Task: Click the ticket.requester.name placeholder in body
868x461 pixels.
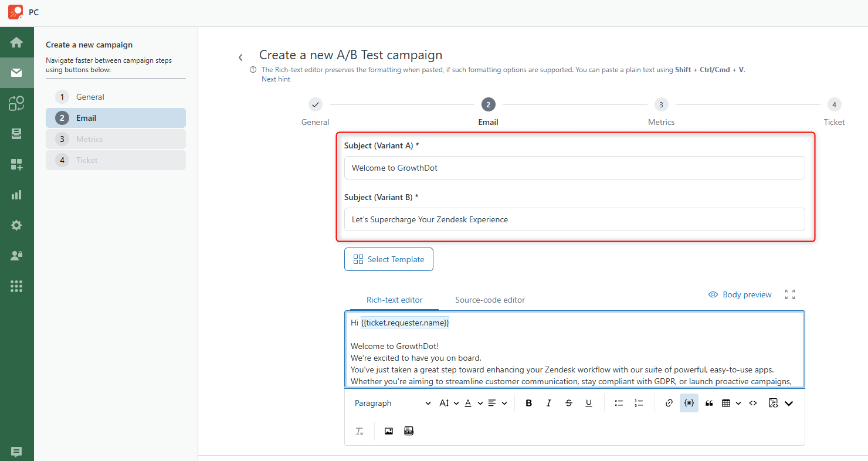Action: (405, 323)
